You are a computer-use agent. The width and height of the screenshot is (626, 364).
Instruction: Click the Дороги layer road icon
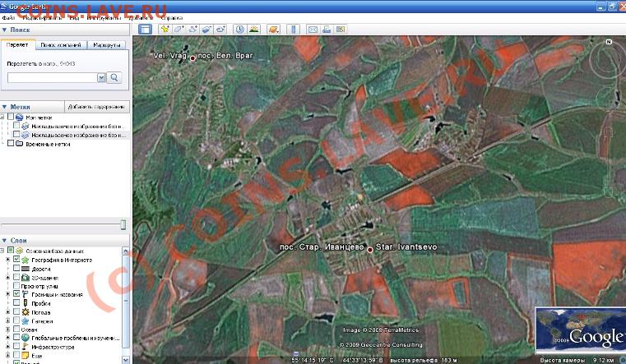click(x=26, y=269)
